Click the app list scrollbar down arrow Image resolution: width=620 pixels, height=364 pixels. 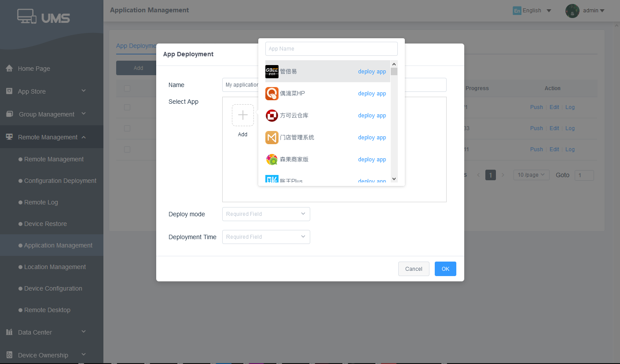click(x=394, y=178)
